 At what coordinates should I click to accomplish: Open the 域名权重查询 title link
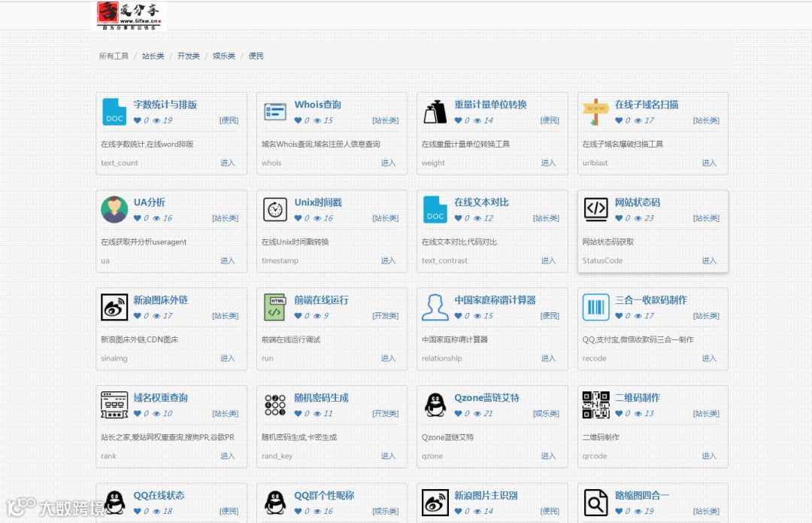pos(161,397)
